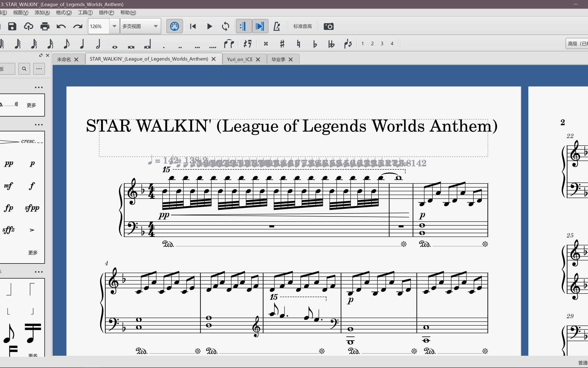This screenshot has width=588, height=368.
Task: Apply the sharp accidental
Action: (282, 44)
